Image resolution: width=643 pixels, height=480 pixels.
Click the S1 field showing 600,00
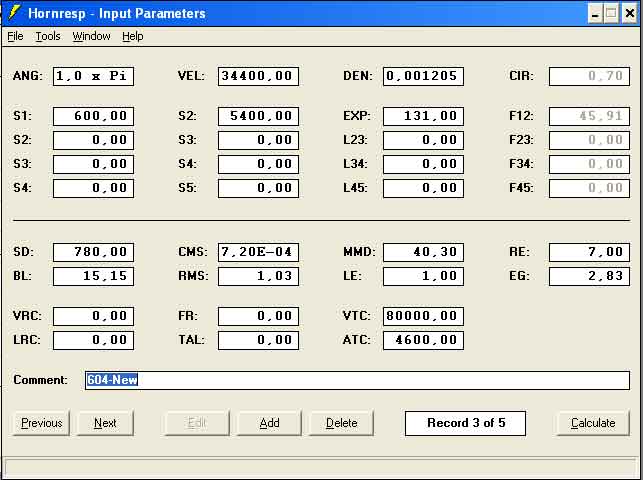(x=93, y=116)
